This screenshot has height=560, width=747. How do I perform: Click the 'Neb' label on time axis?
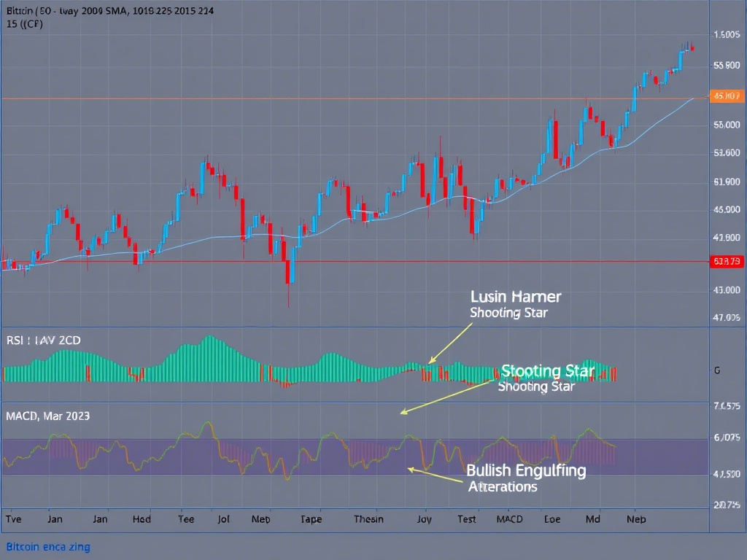coord(636,519)
